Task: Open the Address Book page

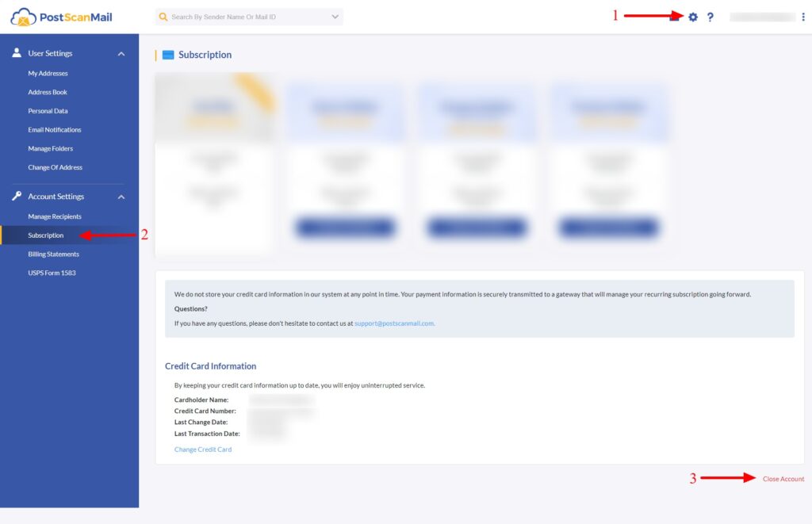Action: tap(46, 91)
